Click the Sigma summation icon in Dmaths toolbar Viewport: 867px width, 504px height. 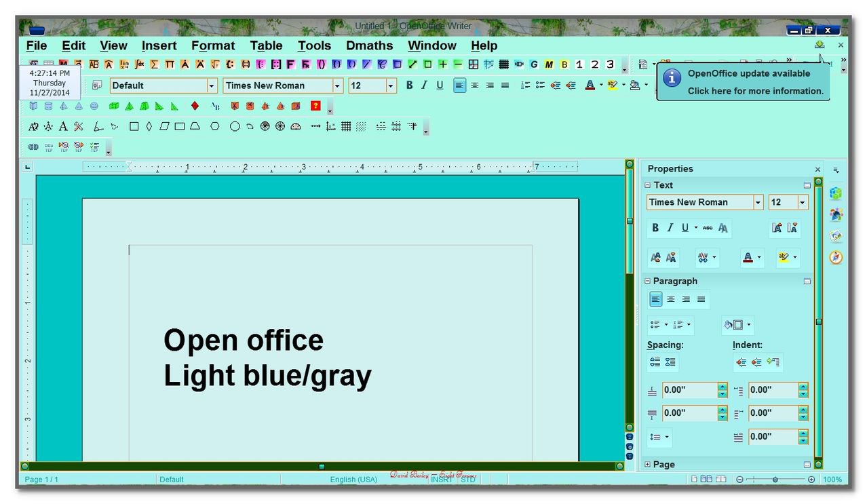tap(155, 64)
